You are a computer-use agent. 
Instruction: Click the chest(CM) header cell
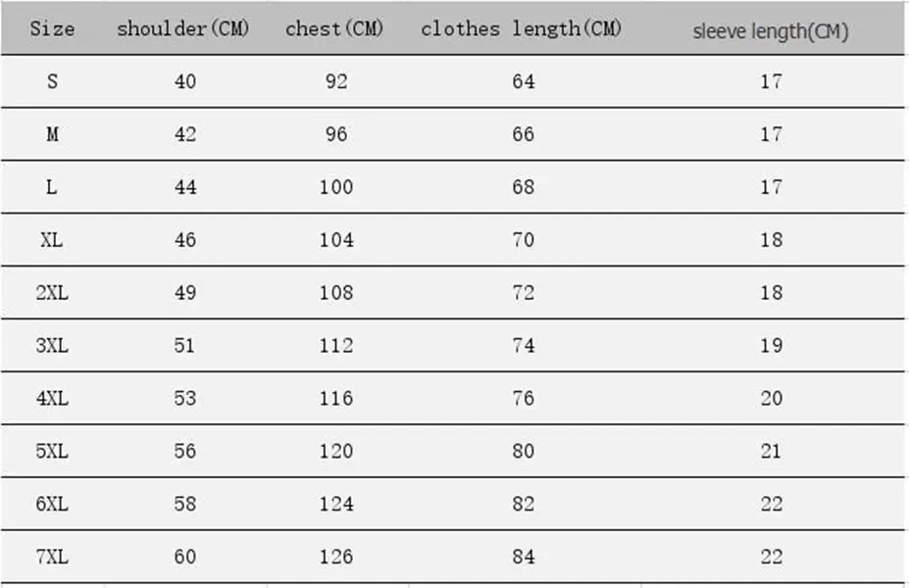coord(334,28)
